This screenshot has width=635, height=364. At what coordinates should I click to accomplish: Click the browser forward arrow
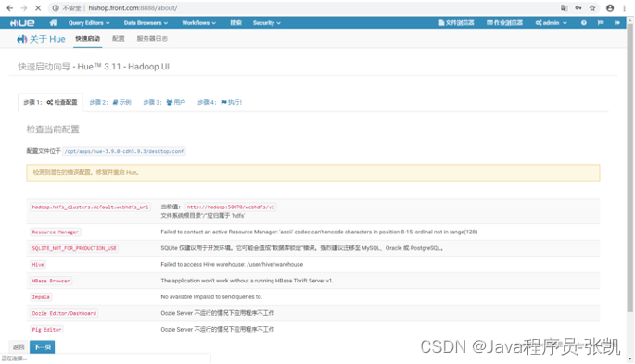(23, 8)
